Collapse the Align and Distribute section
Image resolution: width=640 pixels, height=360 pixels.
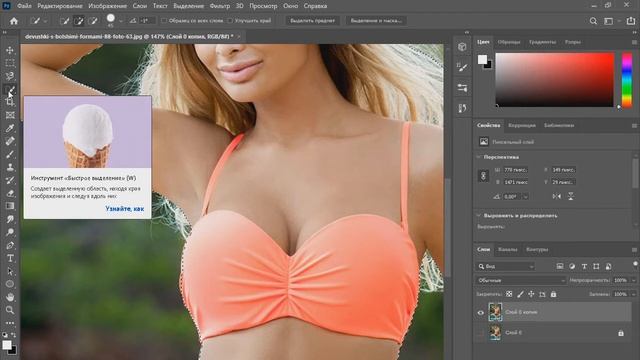(478, 215)
